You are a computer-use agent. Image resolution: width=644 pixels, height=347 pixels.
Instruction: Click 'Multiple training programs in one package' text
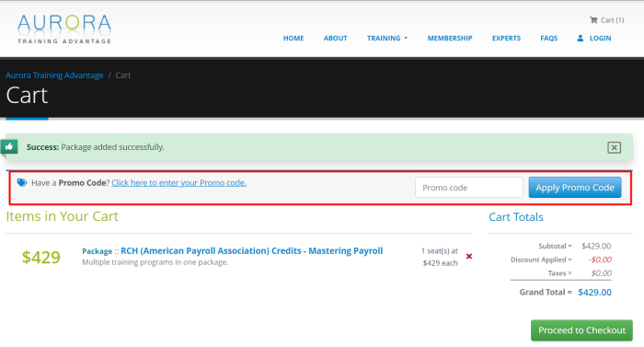[x=155, y=262]
